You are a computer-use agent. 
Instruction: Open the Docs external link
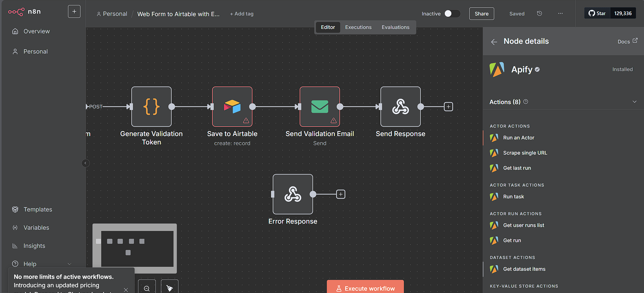628,41
